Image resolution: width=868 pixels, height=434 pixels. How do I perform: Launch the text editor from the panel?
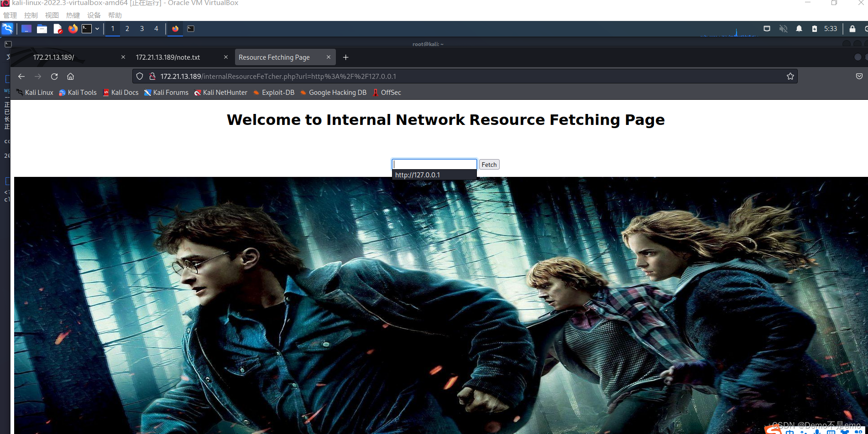(58, 29)
